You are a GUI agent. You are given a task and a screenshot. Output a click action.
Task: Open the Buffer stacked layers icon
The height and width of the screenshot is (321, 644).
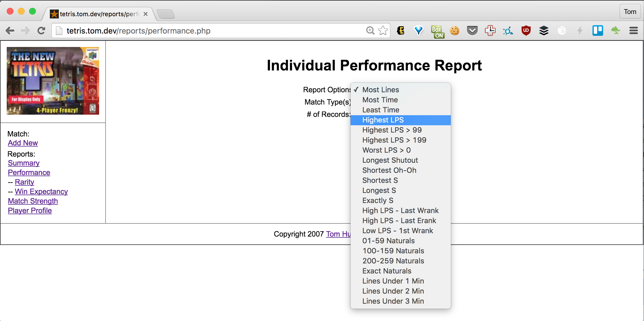(544, 30)
